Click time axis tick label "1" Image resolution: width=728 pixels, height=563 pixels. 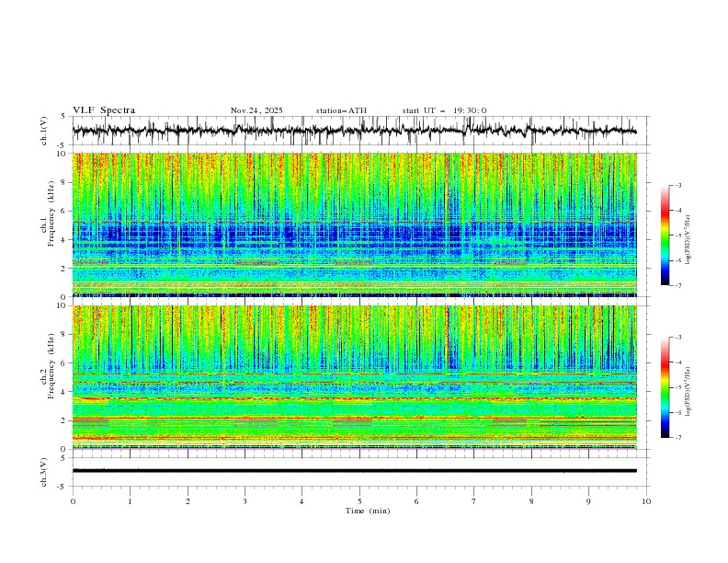click(130, 501)
